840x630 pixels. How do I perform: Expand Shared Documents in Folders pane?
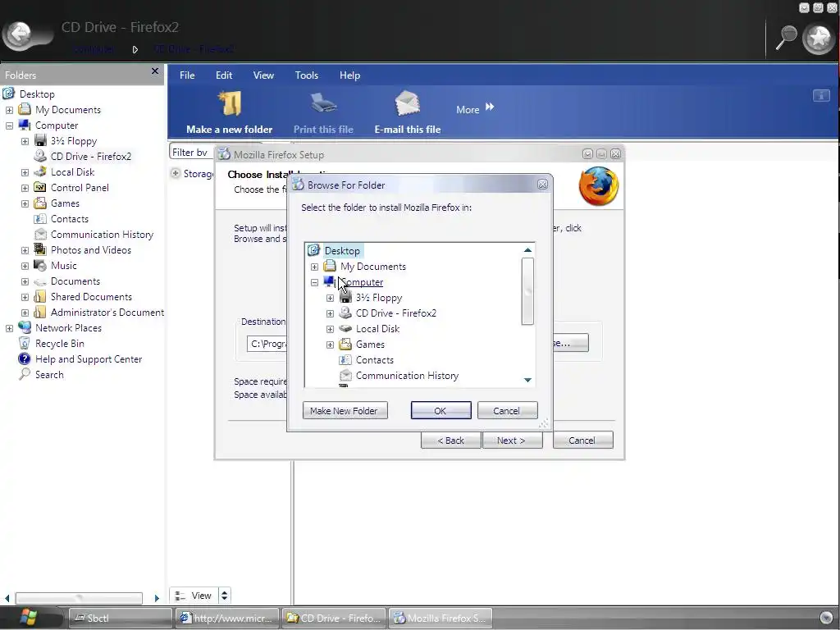click(x=25, y=297)
